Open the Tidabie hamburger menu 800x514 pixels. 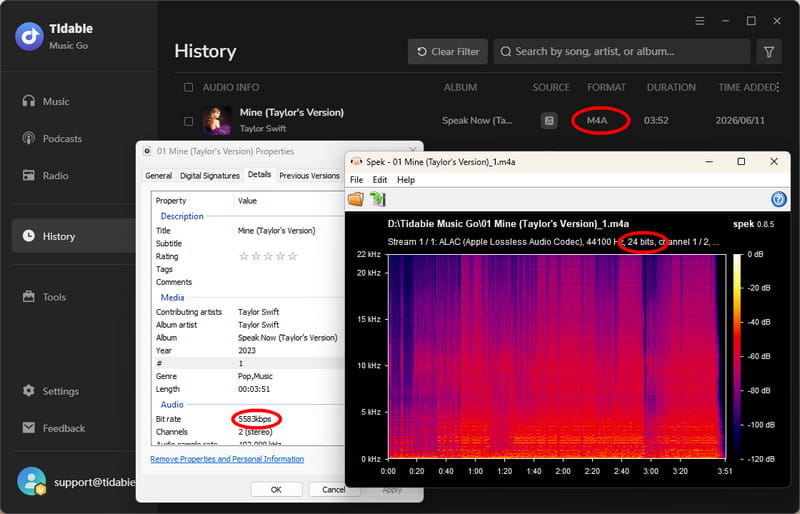click(x=700, y=21)
